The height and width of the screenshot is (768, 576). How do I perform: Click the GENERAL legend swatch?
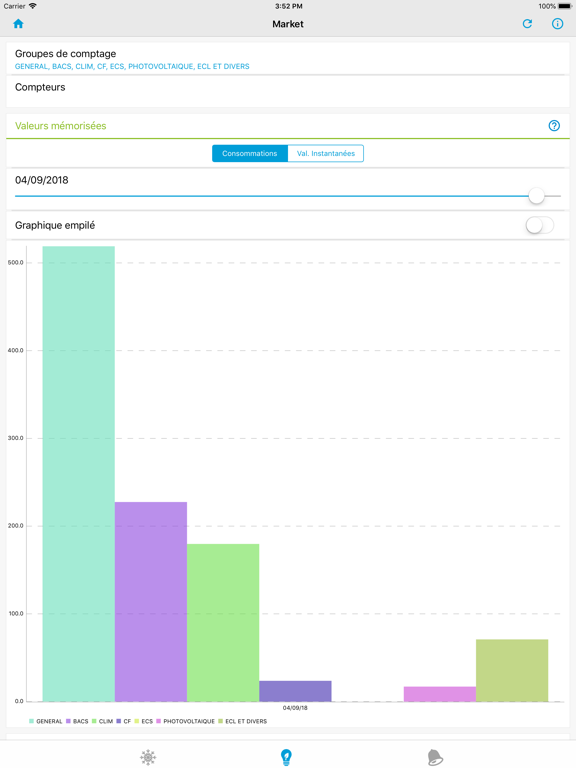pos(32,721)
